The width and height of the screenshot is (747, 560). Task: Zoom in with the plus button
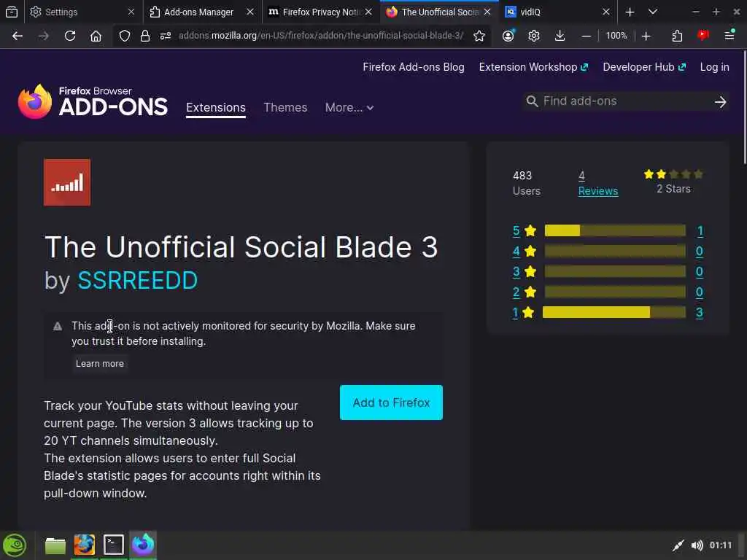(646, 36)
